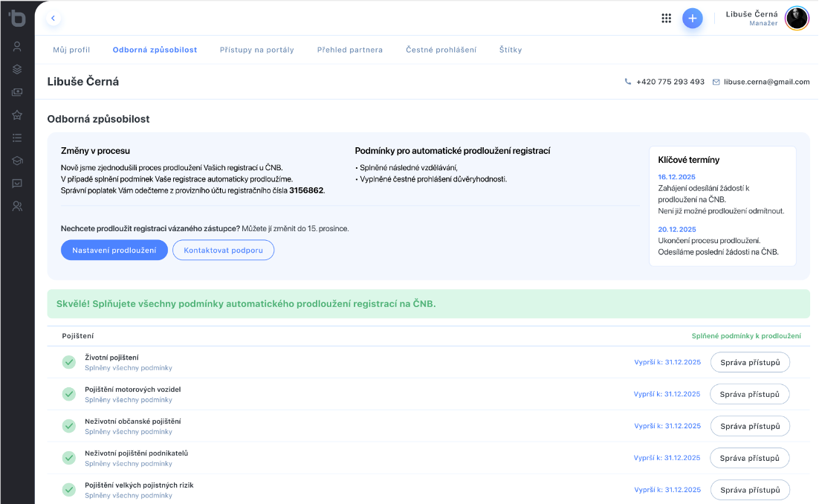Open the users group sidebar icon

17,207
